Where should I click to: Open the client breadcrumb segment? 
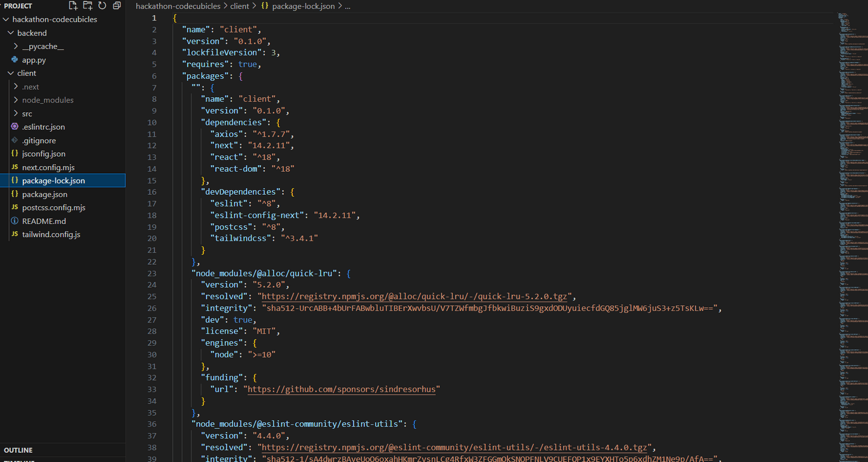tap(239, 6)
